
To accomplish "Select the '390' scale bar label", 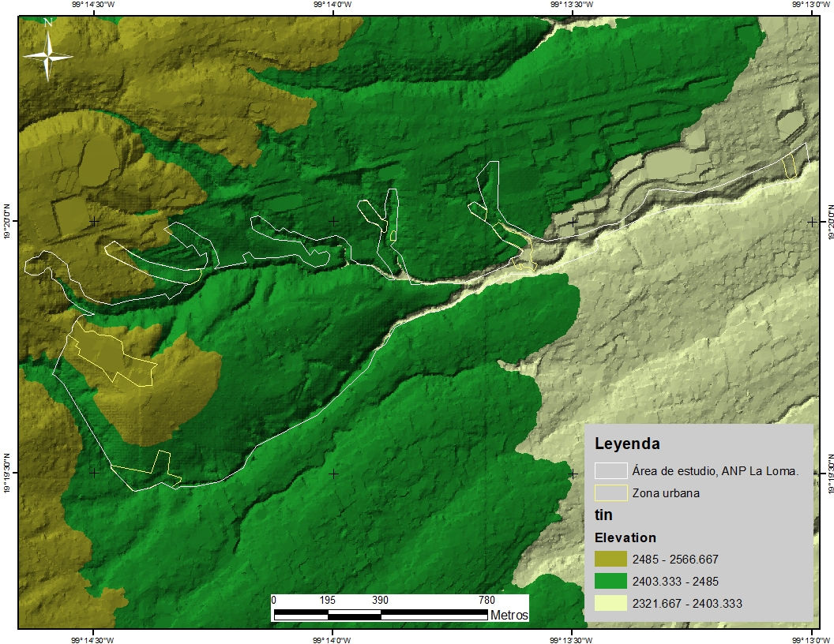I will pyautogui.click(x=380, y=601).
